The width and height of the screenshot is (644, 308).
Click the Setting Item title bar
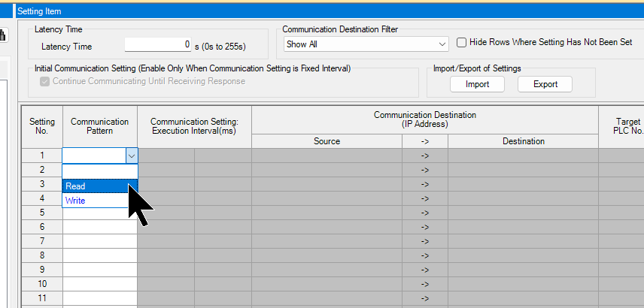point(330,11)
